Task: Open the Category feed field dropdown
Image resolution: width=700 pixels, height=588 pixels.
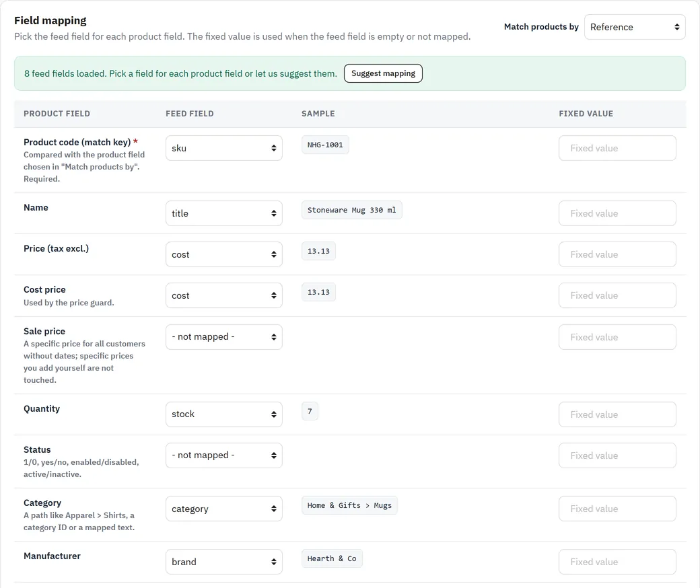Action: 224,509
